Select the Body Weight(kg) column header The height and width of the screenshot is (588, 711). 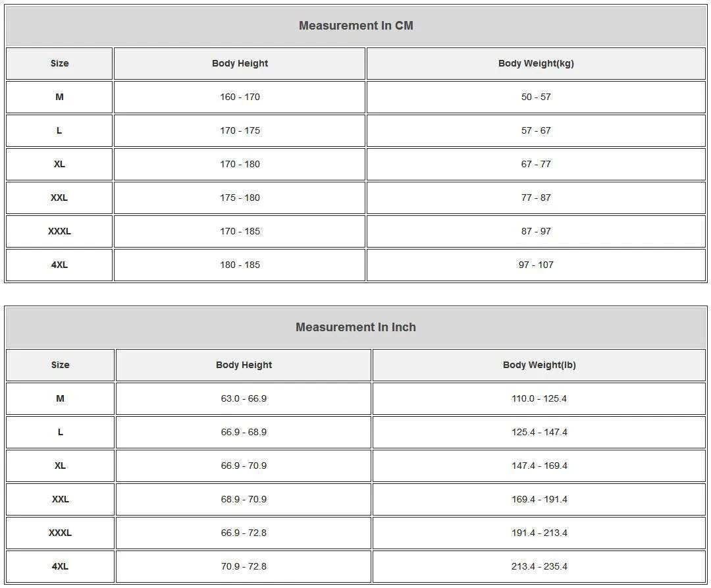click(536, 63)
